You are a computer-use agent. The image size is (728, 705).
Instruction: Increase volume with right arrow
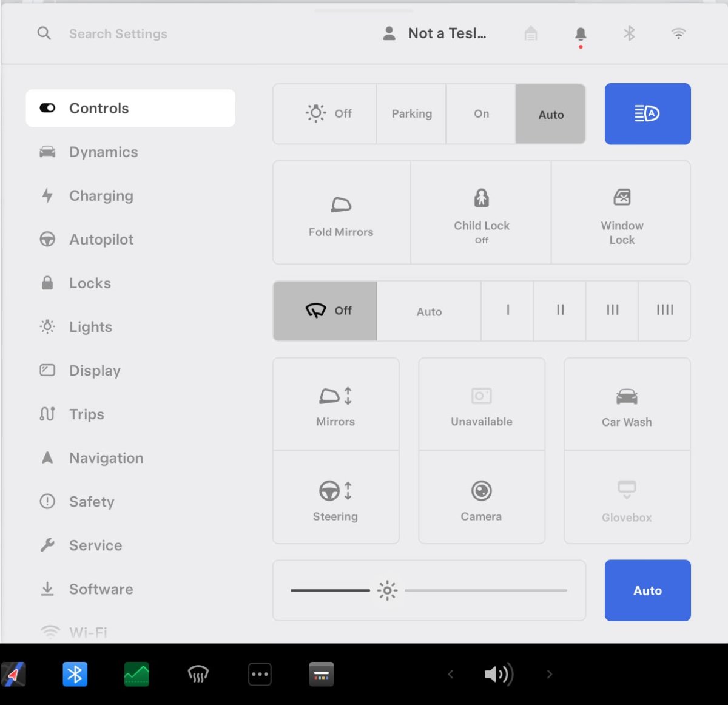[550, 674]
